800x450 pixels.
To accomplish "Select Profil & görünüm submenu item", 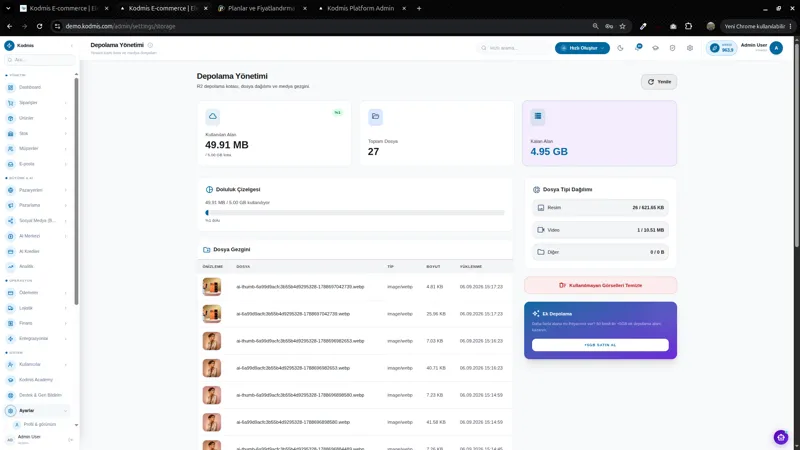I will click(40, 424).
